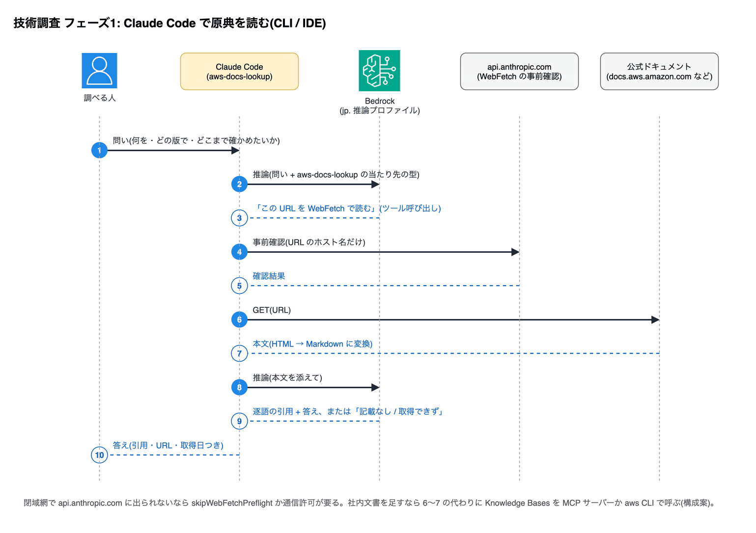Click message label 推論(問い + aws-docs-lookup の当たり先の型)
This screenshot has height=533, width=756.
coord(336,174)
